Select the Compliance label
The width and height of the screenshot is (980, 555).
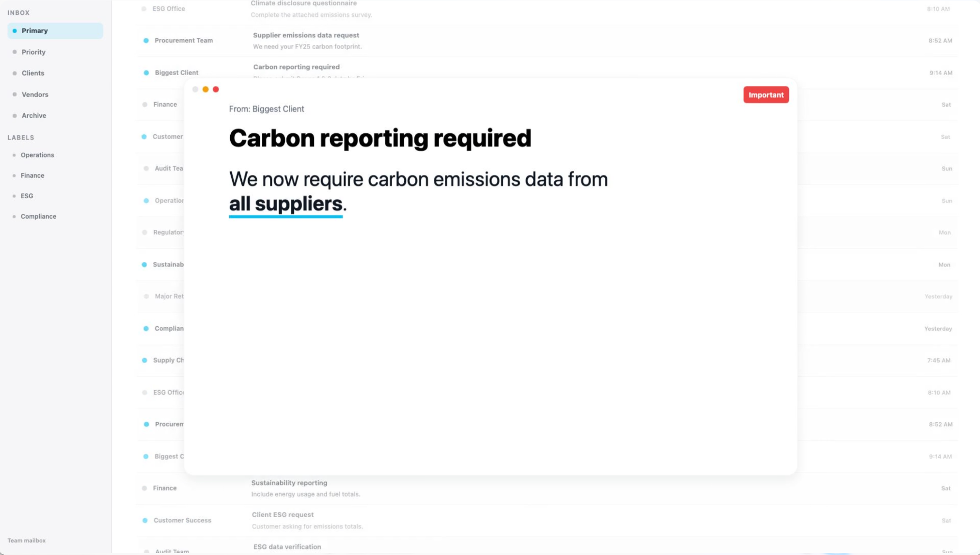point(38,216)
